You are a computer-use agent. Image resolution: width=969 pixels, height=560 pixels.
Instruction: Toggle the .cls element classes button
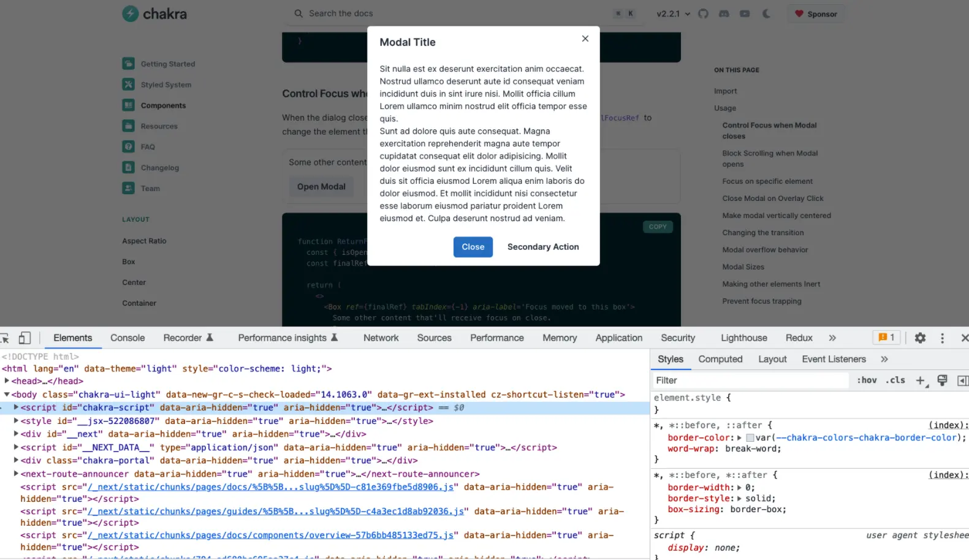895,380
